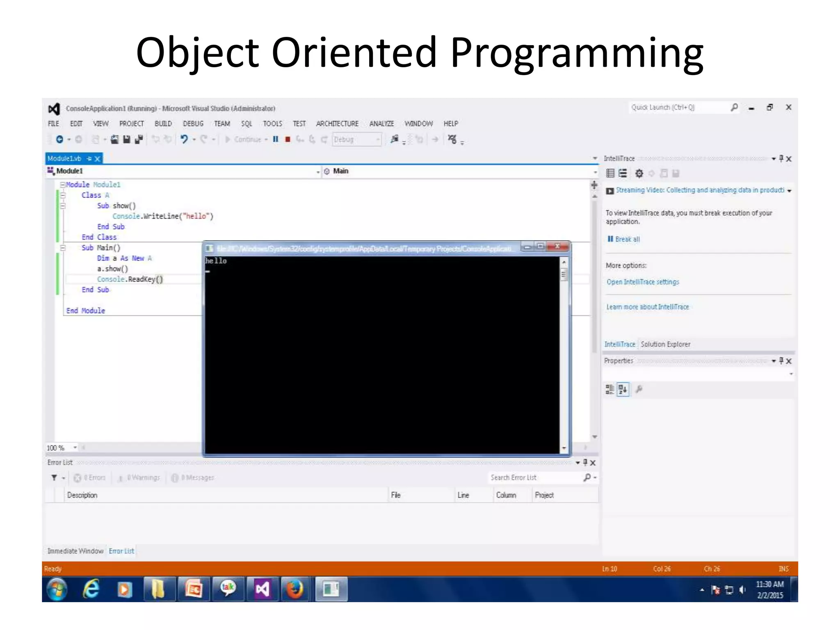Click the Break All pause icon in toolbar

point(276,139)
